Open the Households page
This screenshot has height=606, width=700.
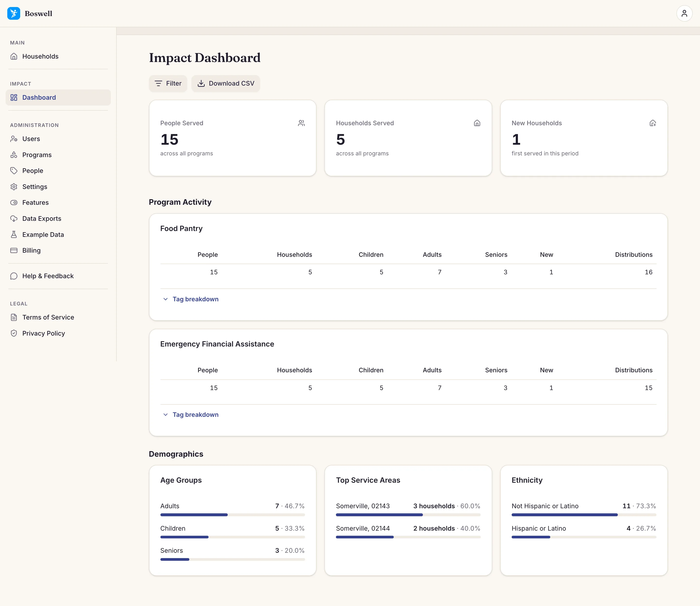coord(58,56)
